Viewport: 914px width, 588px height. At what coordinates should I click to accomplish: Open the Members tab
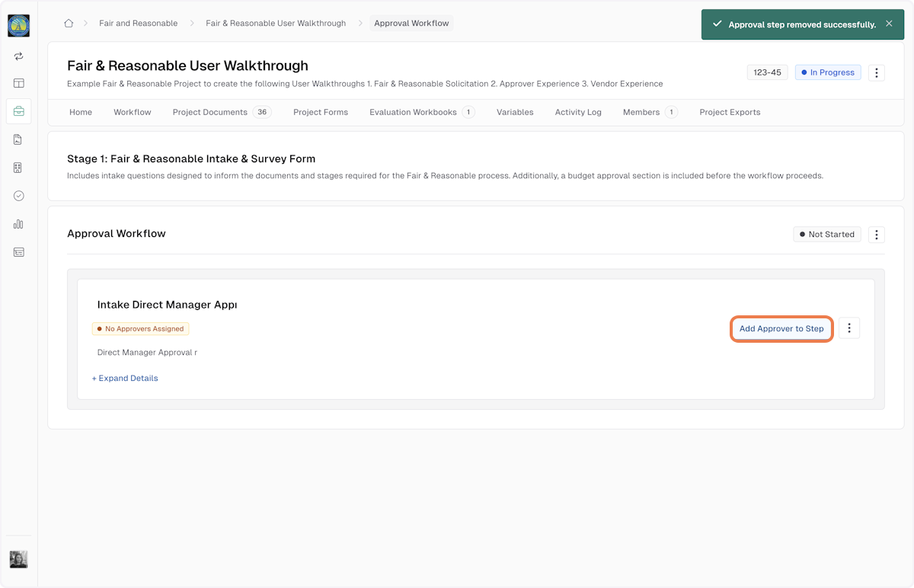(650, 112)
